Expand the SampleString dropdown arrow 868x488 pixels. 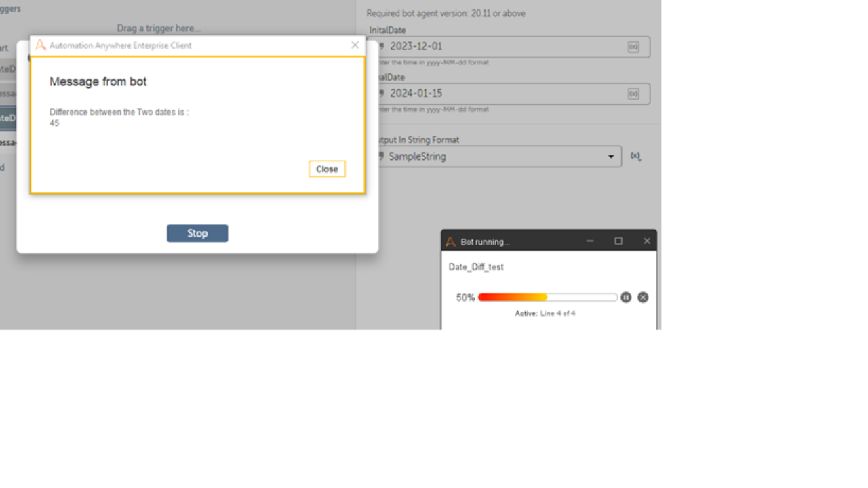click(x=611, y=157)
